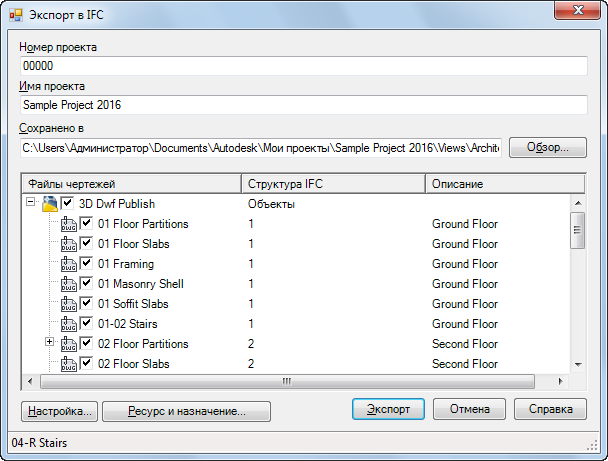Uncheck the 01-02 Stairs checkbox
This screenshot has width=608, height=461.
(86, 323)
